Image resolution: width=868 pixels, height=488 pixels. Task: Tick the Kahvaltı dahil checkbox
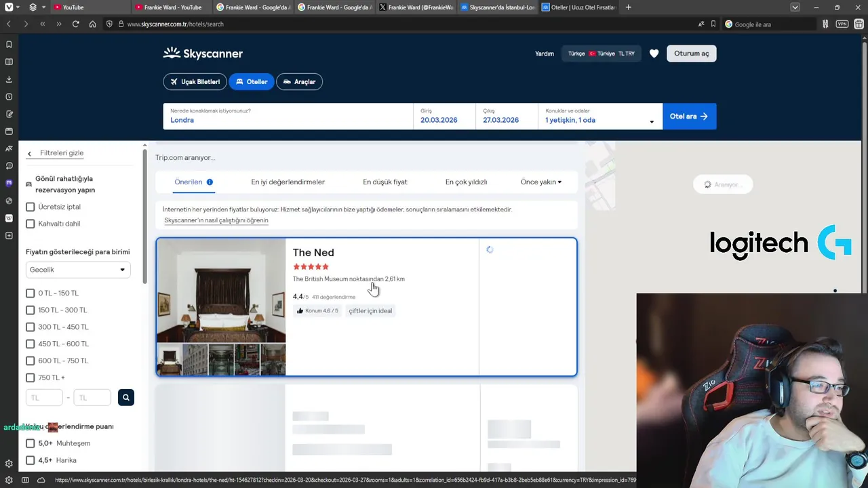pyautogui.click(x=30, y=224)
